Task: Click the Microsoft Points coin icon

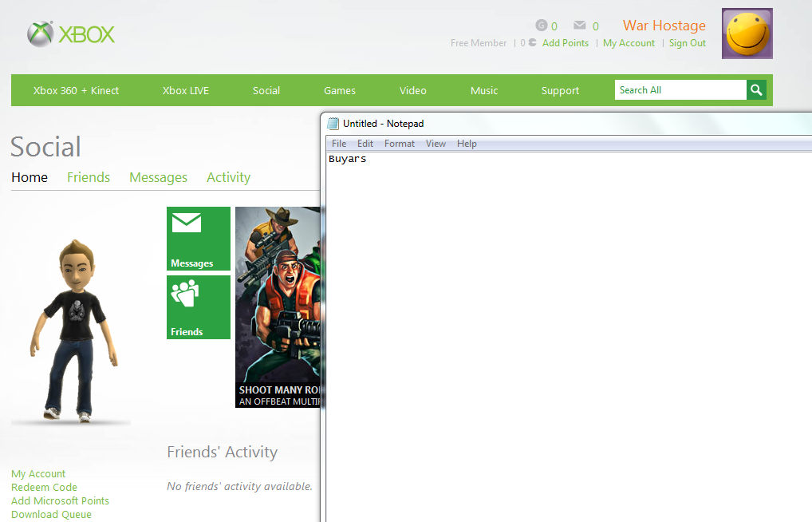Action: pyautogui.click(x=532, y=42)
